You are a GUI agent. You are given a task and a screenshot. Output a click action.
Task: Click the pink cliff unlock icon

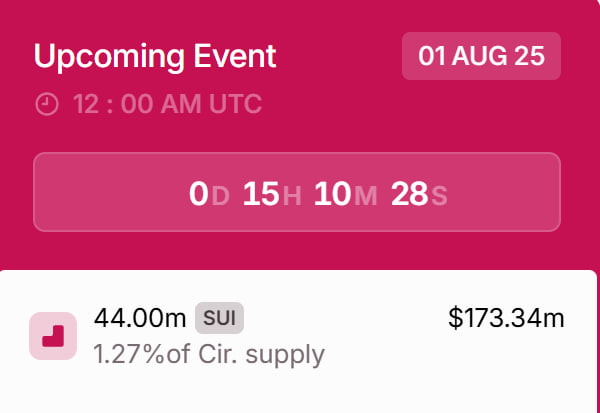point(53,336)
